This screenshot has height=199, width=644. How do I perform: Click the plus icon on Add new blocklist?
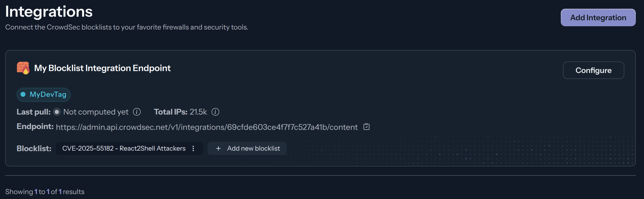point(218,148)
